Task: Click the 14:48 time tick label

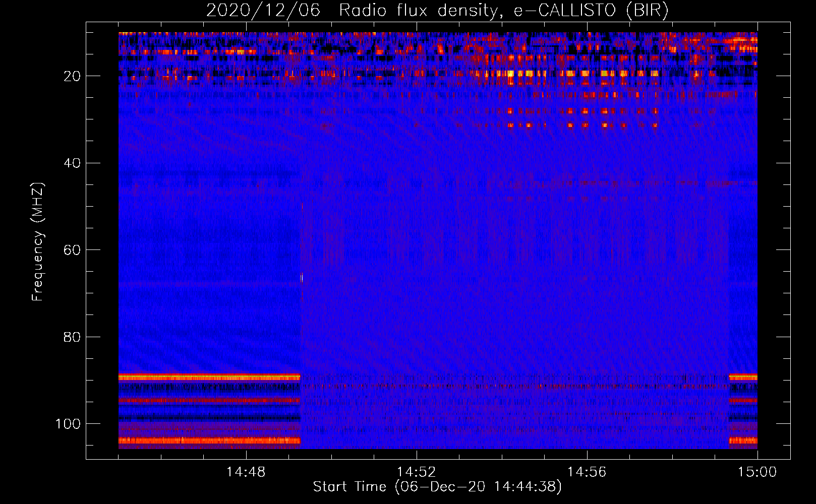Action: tap(246, 472)
